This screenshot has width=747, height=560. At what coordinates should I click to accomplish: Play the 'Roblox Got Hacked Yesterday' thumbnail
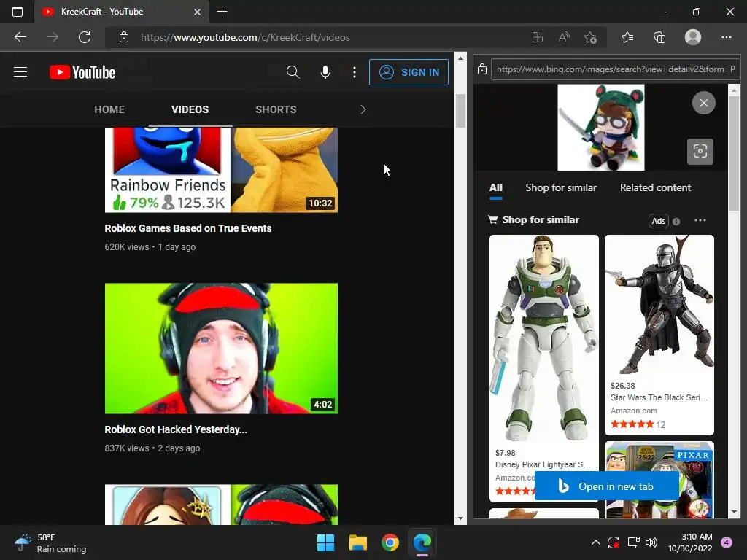pos(221,349)
